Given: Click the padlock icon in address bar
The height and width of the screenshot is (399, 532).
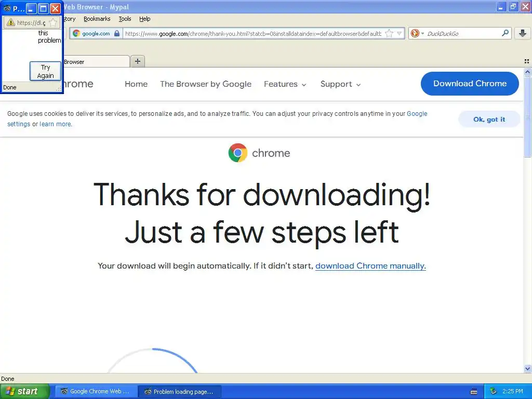Looking at the screenshot, I should (x=117, y=33).
